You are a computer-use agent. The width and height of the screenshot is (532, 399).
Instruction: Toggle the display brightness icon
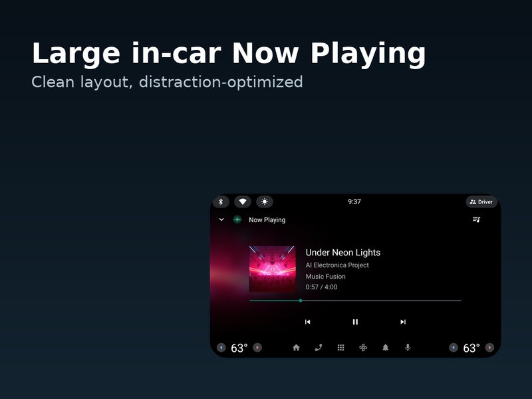click(x=265, y=202)
